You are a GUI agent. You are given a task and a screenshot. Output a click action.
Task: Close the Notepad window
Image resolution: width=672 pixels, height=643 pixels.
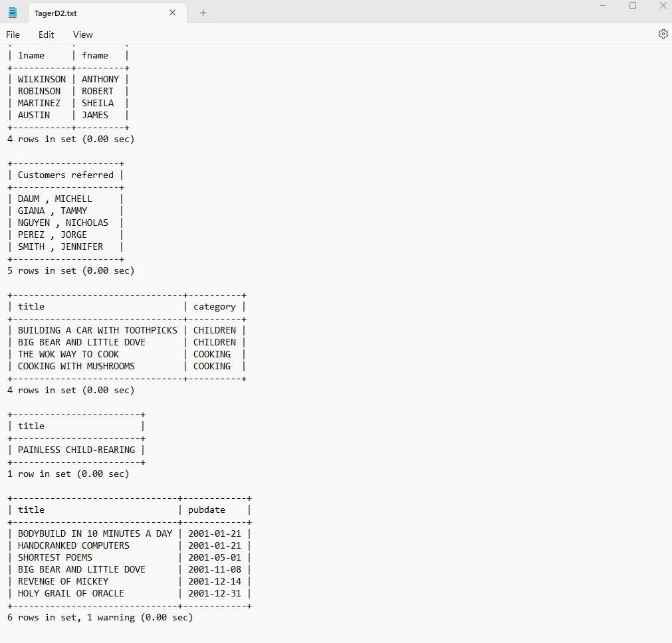663,5
